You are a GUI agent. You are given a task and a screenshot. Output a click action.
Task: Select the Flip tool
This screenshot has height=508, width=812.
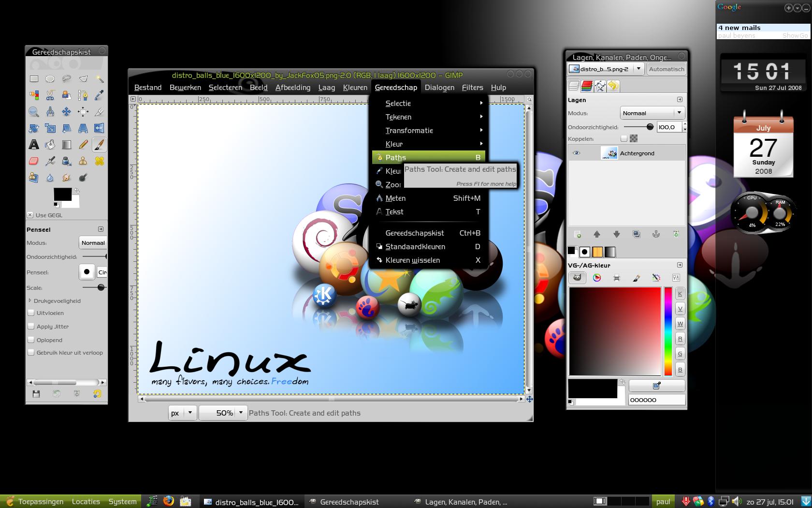[x=100, y=128]
